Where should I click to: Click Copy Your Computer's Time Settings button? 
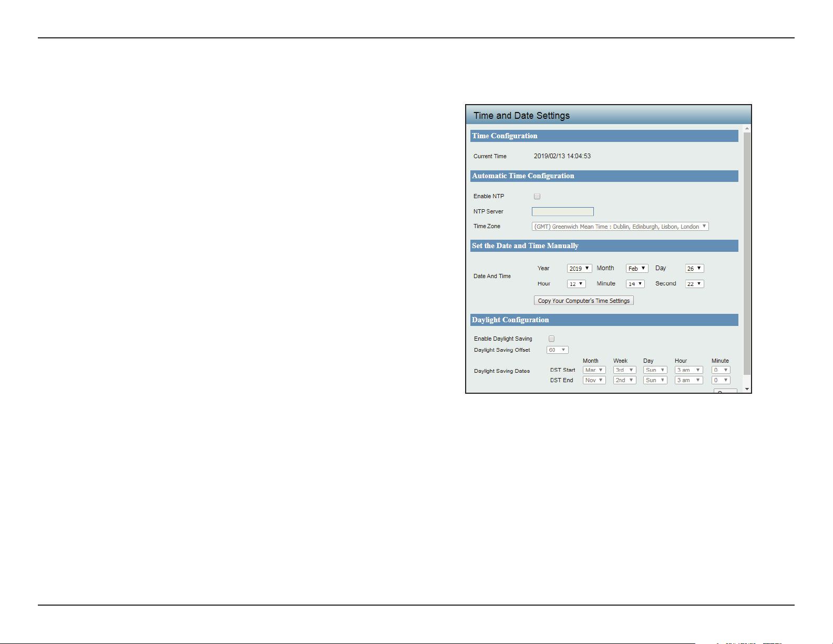[x=584, y=301]
